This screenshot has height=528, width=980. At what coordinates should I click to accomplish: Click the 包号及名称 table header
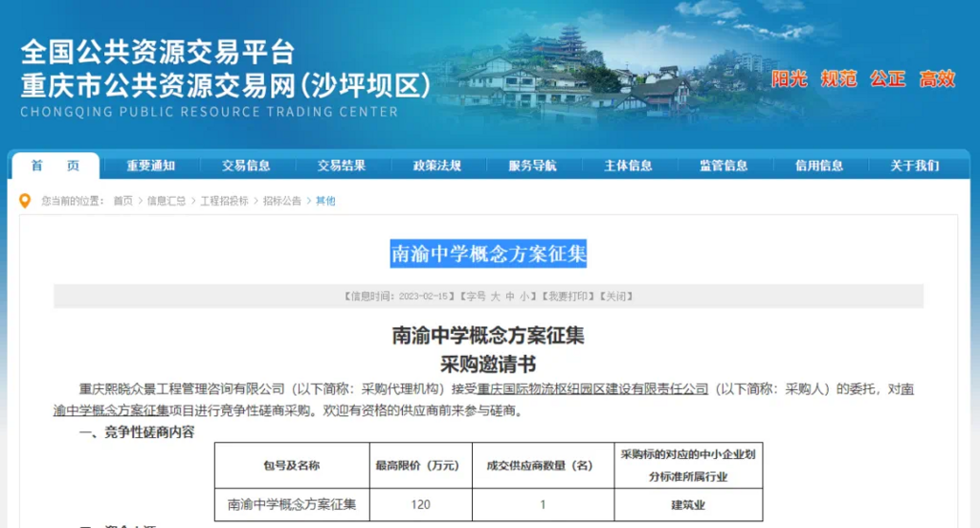coord(292,466)
